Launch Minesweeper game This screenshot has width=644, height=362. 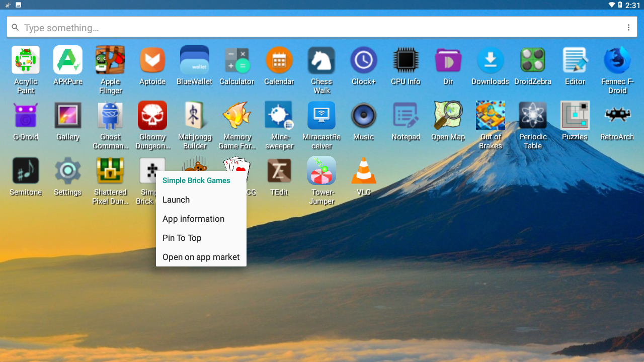click(x=279, y=116)
